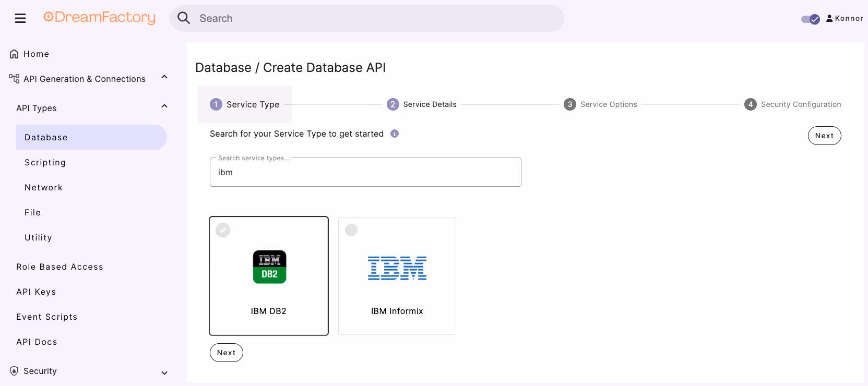Go to Service Details step
The width and height of the screenshot is (868, 386).
pyautogui.click(x=422, y=104)
